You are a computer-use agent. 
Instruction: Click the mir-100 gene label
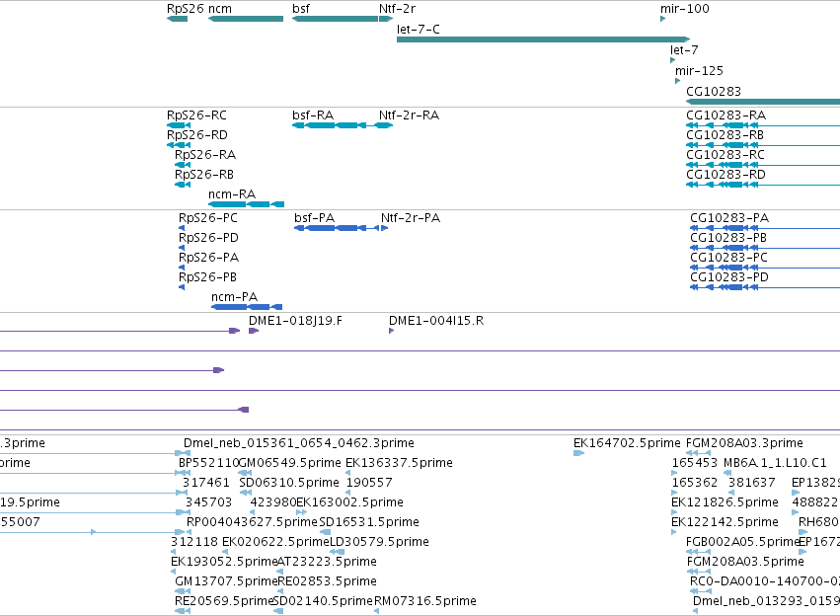(x=685, y=9)
